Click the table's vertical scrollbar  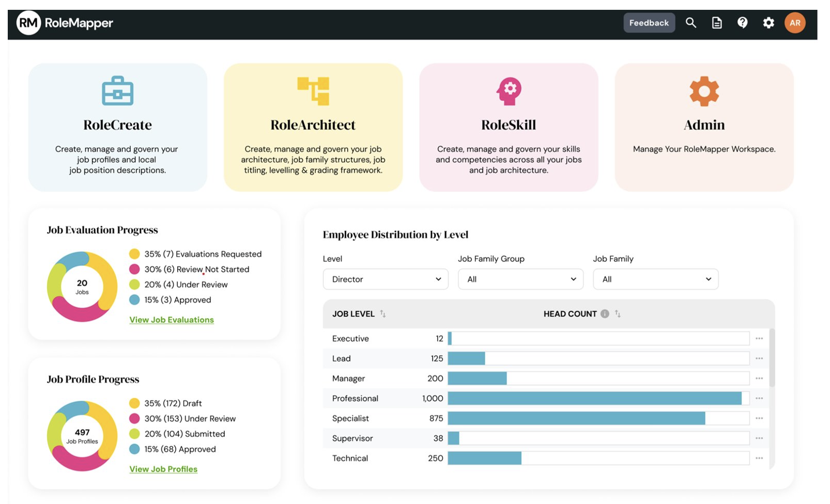point(772,357)
